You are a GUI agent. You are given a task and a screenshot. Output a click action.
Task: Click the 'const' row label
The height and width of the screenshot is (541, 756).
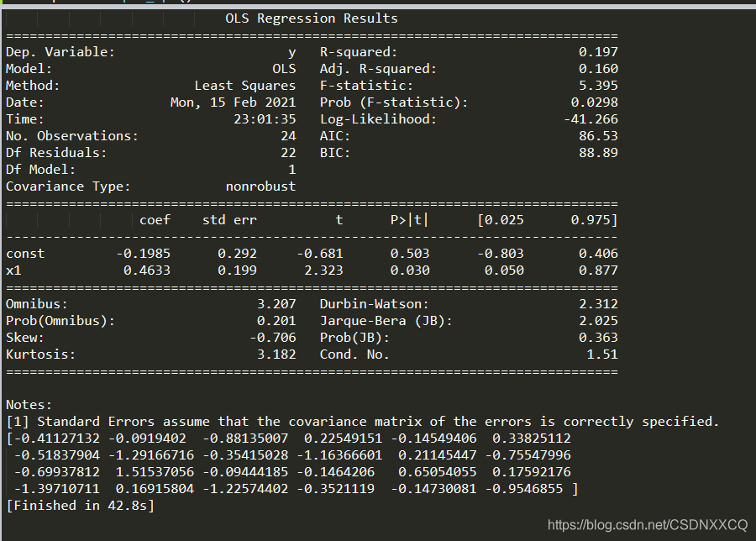coord(25,254)
